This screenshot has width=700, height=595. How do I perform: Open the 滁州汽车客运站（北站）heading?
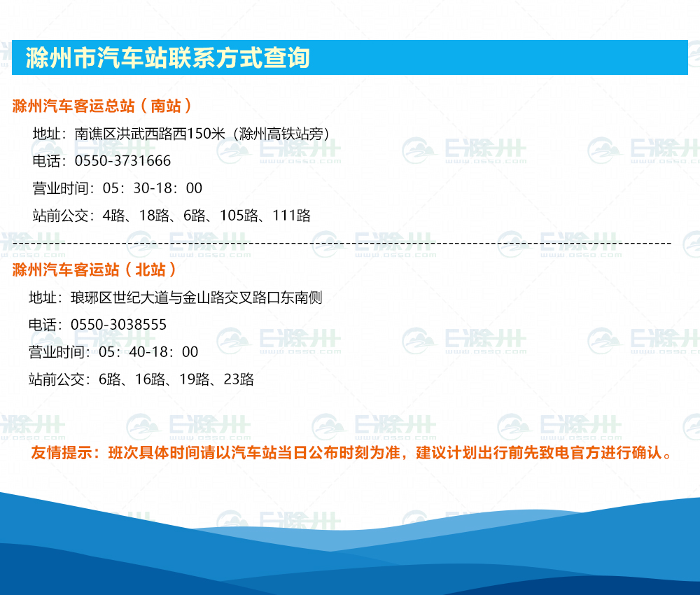[94, 269]
